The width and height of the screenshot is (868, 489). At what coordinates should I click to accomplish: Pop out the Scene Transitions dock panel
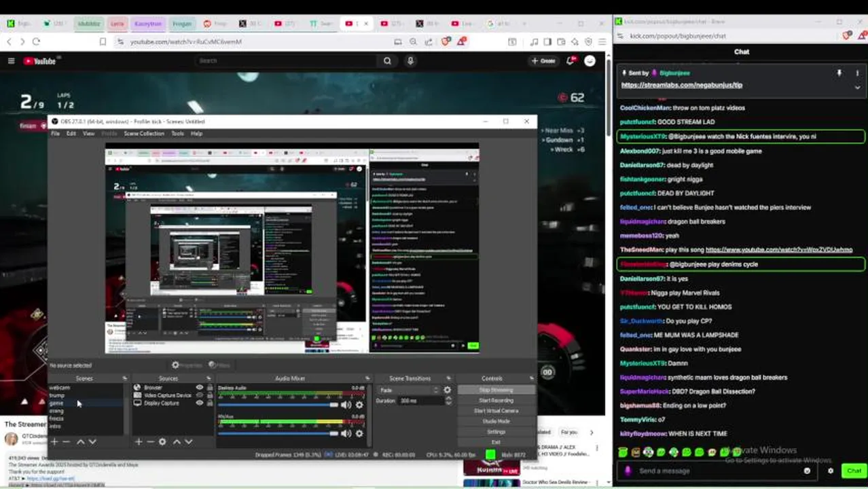[448, 378]
